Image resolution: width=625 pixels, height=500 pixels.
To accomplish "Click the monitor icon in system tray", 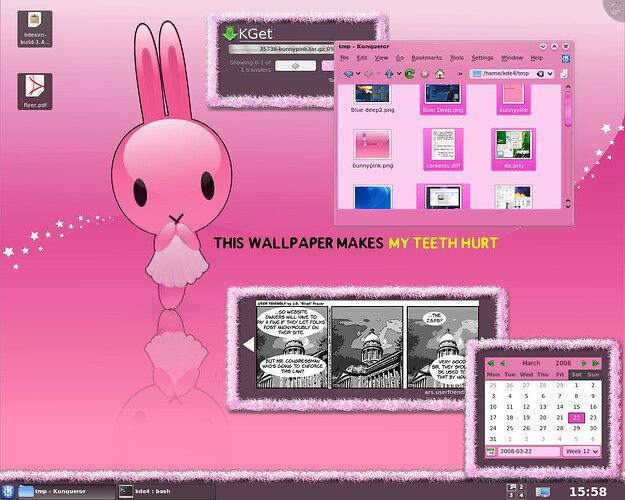I will click(x=542, y=492).
